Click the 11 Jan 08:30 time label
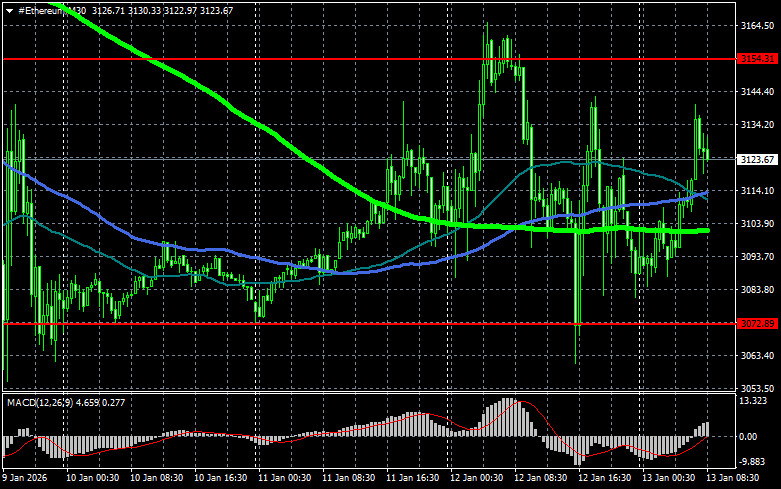Viewport: 781px width, 489px height. pyautogui.click(x=349, y=478)
